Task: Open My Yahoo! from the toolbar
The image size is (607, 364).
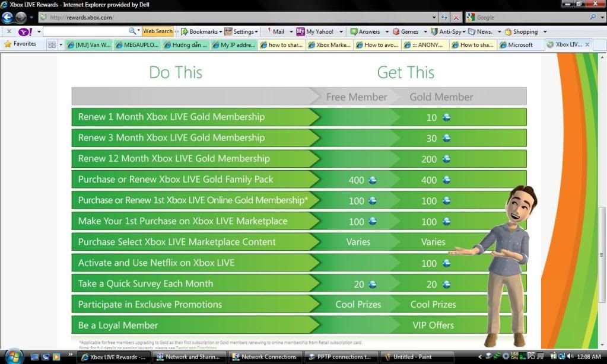Action: tap(315, 32)
